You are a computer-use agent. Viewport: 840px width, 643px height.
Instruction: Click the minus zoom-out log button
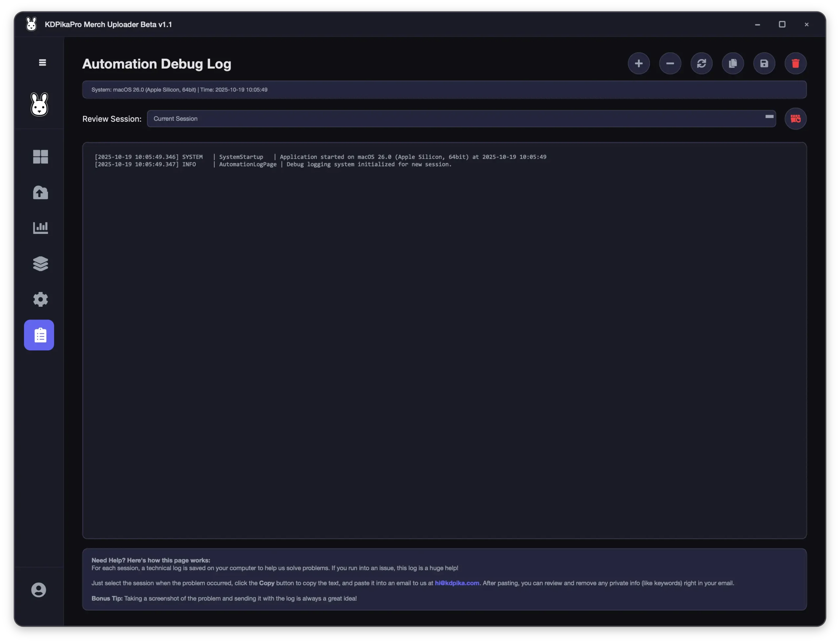670,64
